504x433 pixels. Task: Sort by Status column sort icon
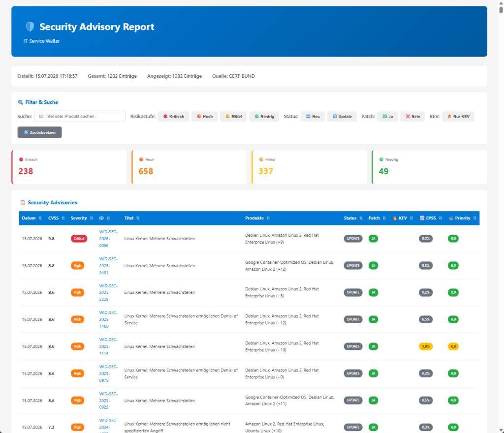click(361, 218)
